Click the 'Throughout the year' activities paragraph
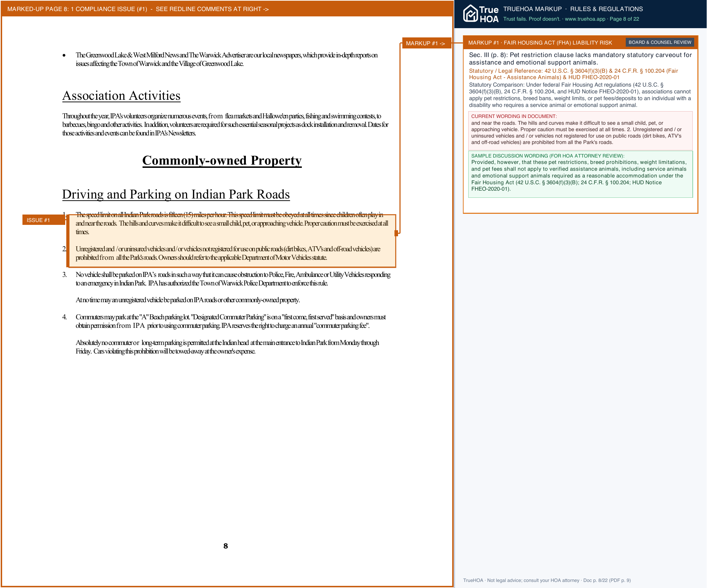The width and height of the screenshot is (707, 588). [225, 125]
